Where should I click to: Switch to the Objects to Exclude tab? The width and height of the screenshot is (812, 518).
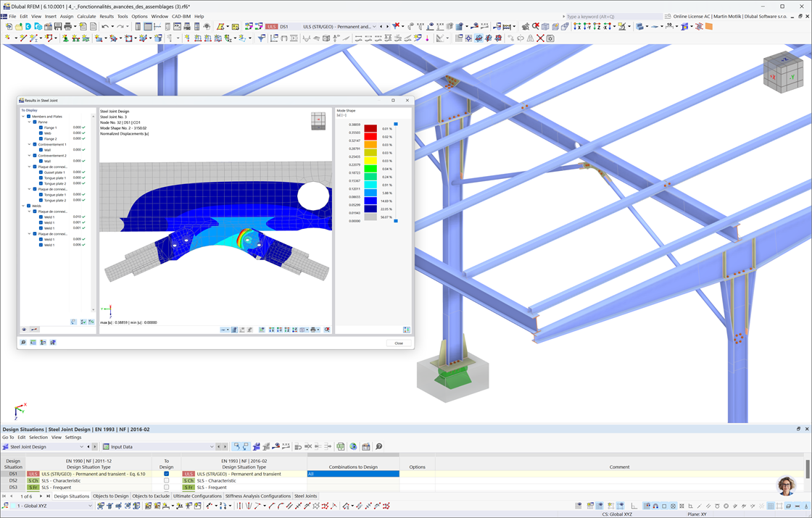pyautogui.click(x=150, y=496)
